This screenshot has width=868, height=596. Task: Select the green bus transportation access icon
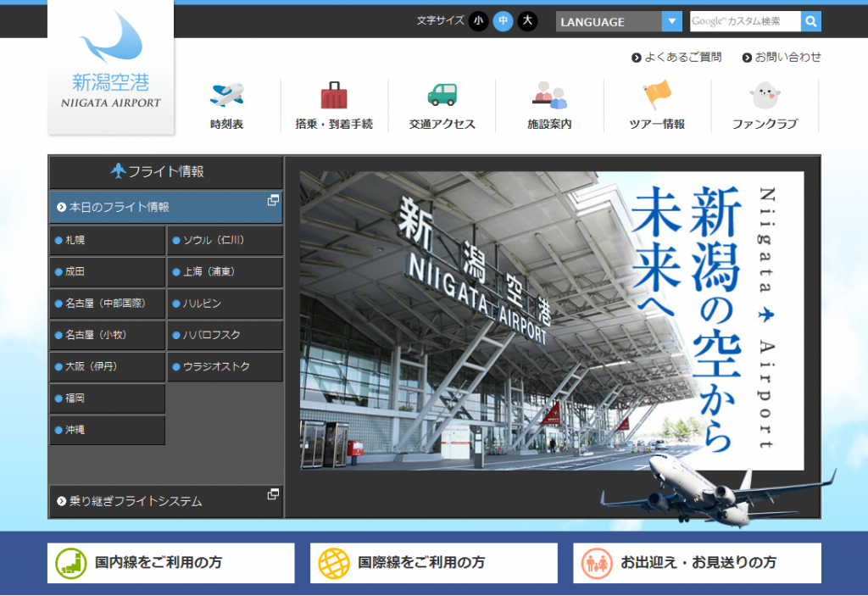tap(442, 95)
